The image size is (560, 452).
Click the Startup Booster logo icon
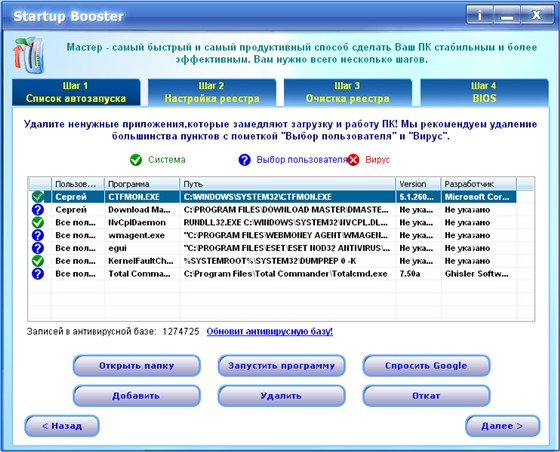(29, 55)
